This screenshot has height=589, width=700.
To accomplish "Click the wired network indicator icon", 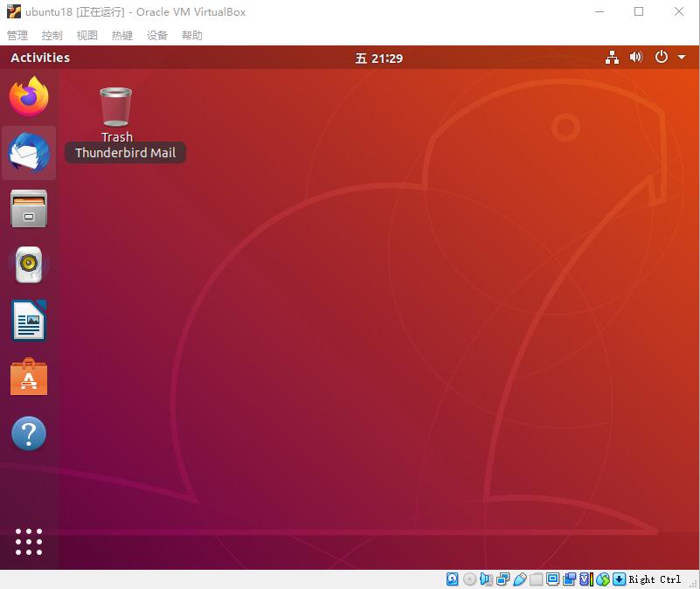I will [x=612, y=58].
